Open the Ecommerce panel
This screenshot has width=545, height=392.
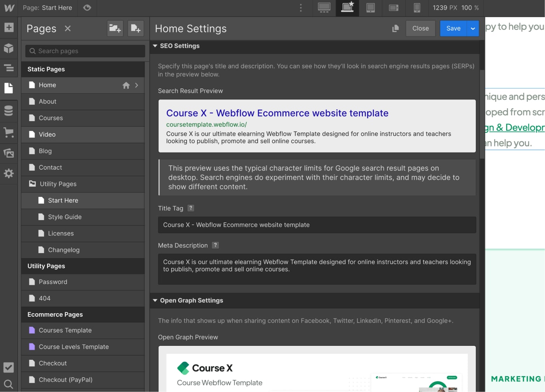point(9,132)
